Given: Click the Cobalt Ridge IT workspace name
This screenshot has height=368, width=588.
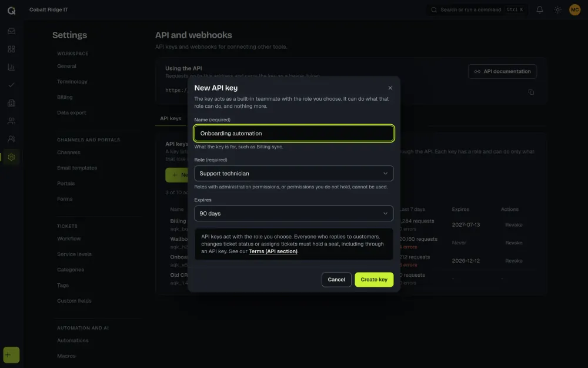Looking at the screenshot, I should (49, 10).
